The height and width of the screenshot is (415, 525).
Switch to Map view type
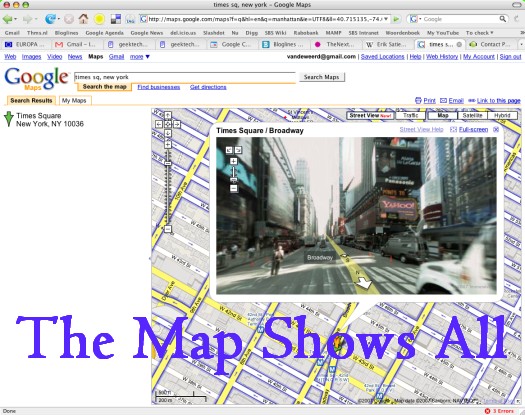(443, 116)
